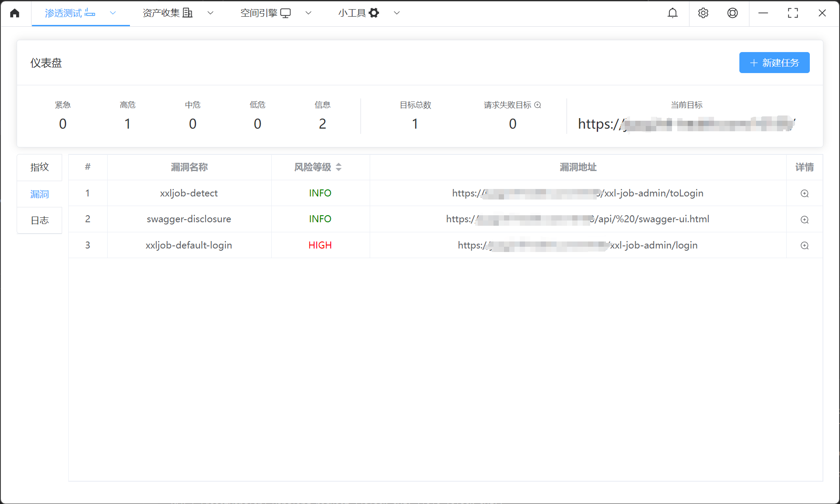Expand the 渗透测试 dropdown chevron
This screenshot has height=504, width=840.
click(113, 13)
